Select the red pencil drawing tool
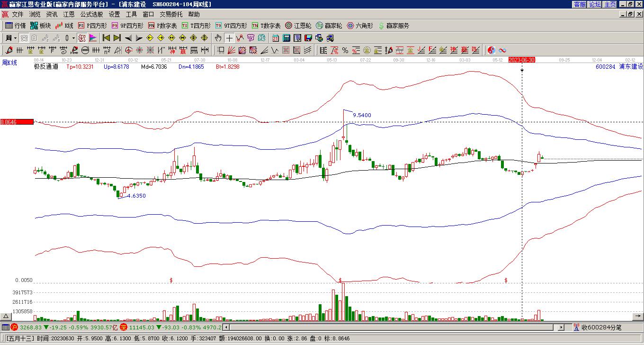Viewport: 644px width, 345px height. coord(9,50)
